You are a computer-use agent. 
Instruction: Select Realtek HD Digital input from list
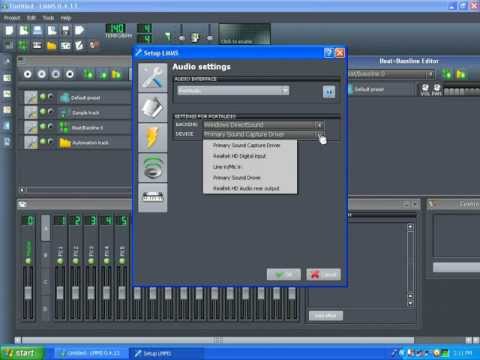250,156
